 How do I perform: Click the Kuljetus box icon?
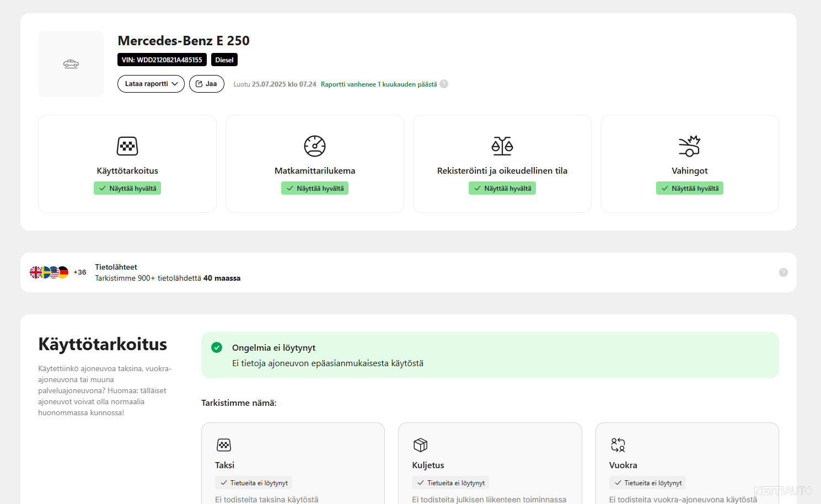(x=421, y=445)
